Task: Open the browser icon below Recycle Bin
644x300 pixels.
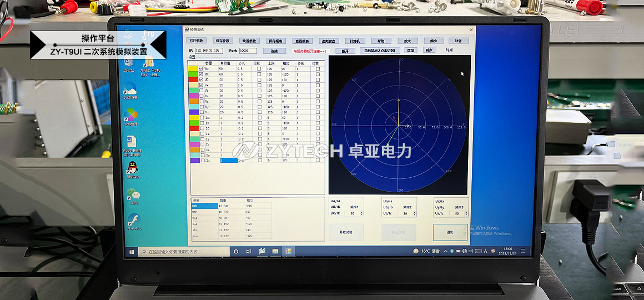Action: click(130, 91)
